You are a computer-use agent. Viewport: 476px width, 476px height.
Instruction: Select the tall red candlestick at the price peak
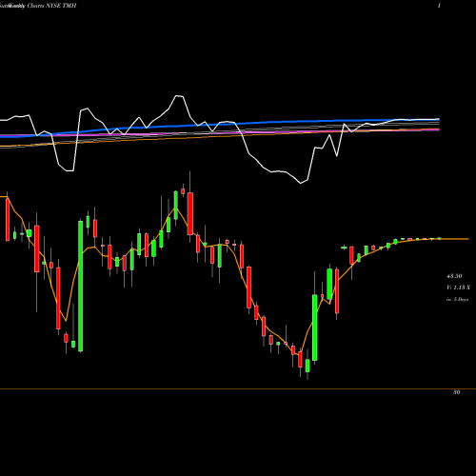click(190, 213)
